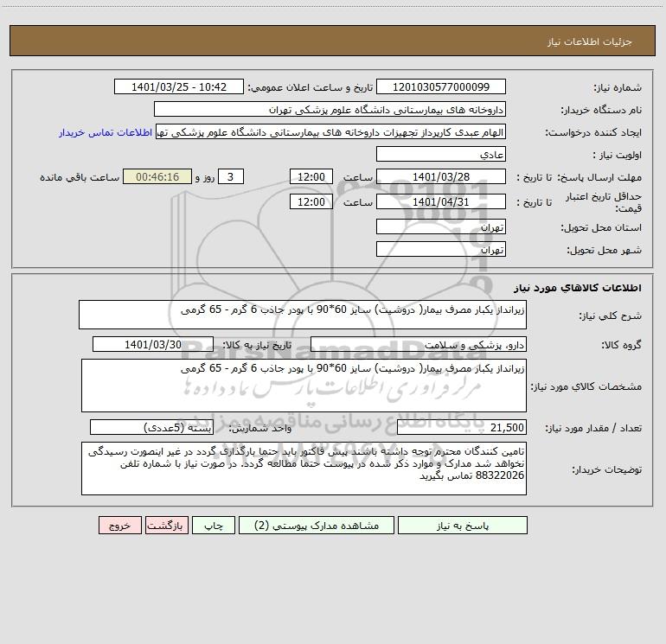
Task: Click the مشخصات کالای مورد نیاز label
Action: 586,386
